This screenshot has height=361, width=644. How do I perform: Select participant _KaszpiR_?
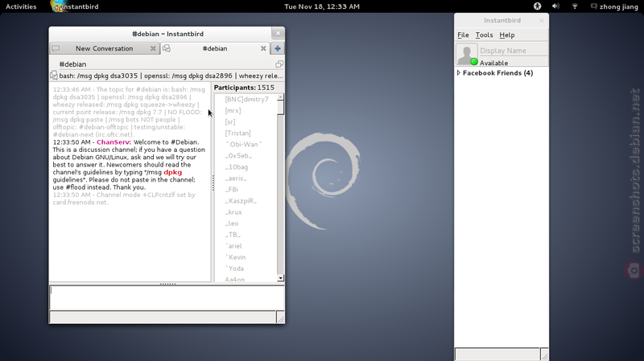click(x=241, y=201)
